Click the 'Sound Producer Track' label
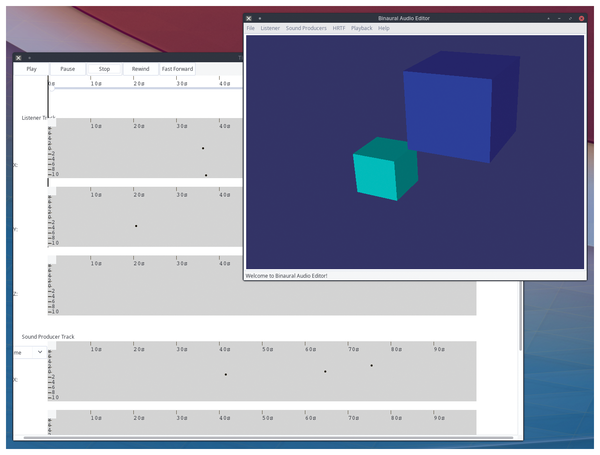This screenshot has width=600, height=455. 48,337
